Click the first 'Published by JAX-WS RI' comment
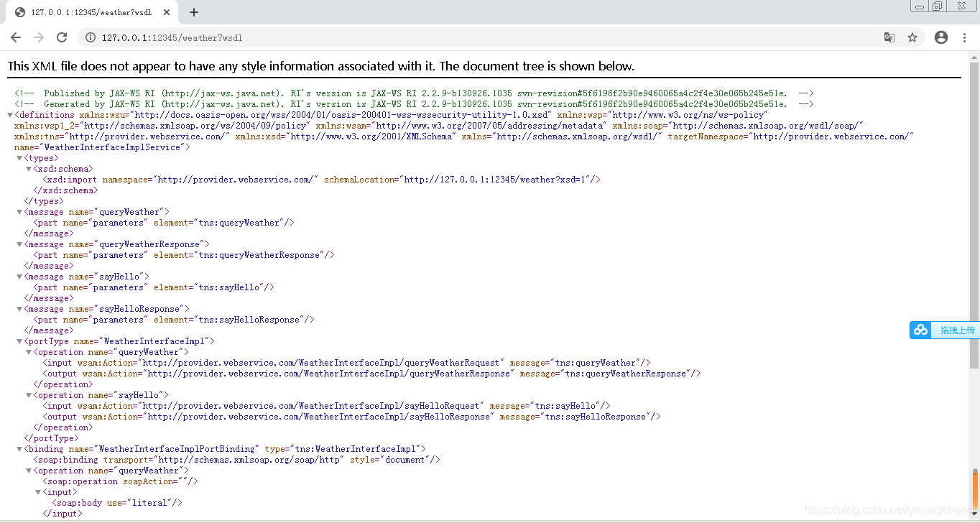Viewport: 980px width, 523px height. click(x=414, y=93)
